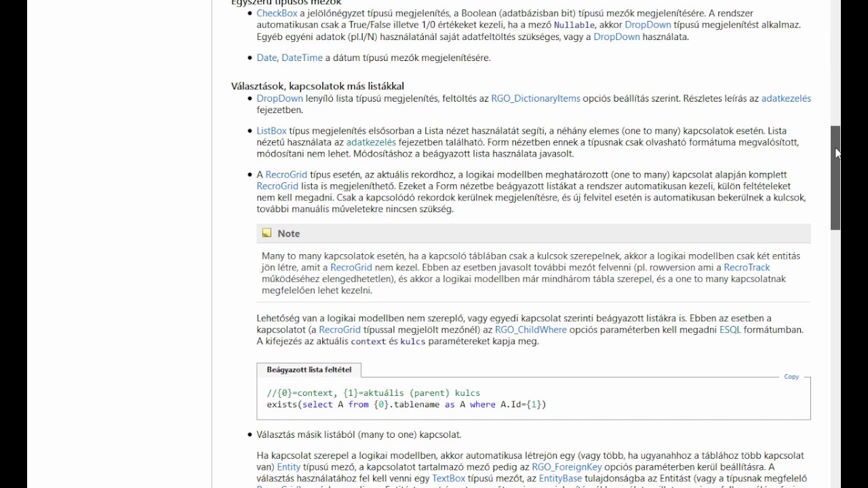Open the RecroGrid link inside the note
This screenshot has width=868, height=488.
(x=351, y=267)
